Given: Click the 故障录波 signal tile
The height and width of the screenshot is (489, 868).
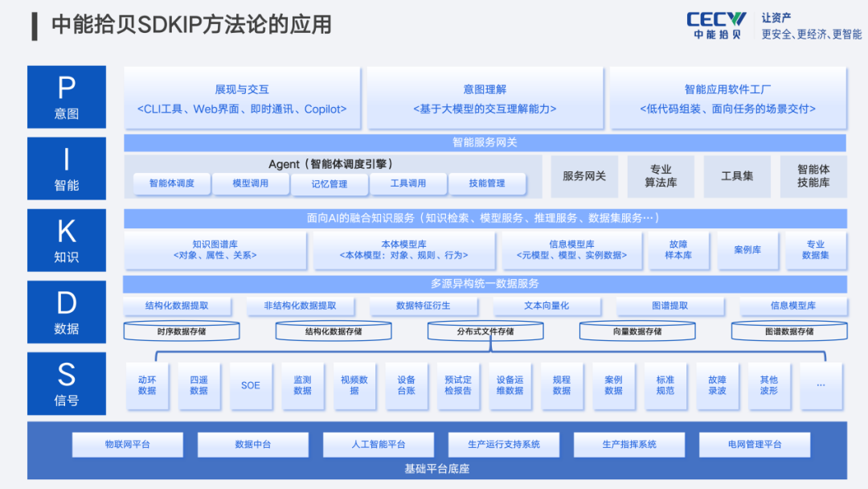Looking at the screenshot, I should tap(717, 385).
